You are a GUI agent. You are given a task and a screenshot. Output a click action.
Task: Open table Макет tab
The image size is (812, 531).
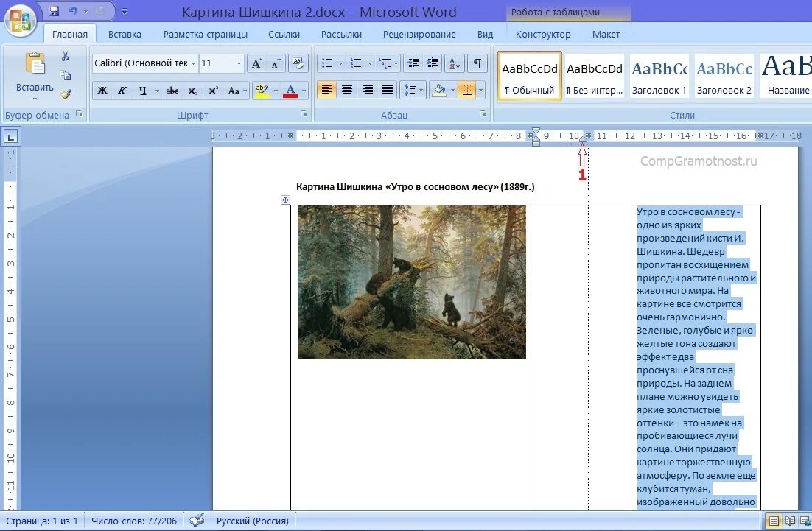606,34
